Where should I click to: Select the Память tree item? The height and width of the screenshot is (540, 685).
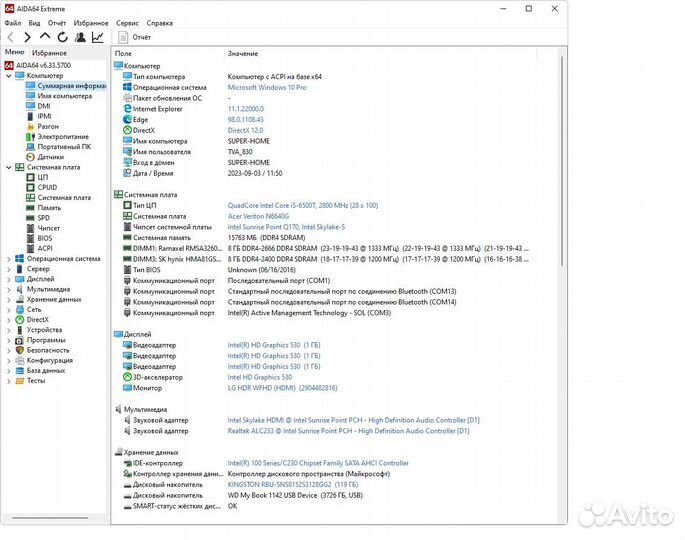click(44, 208)
